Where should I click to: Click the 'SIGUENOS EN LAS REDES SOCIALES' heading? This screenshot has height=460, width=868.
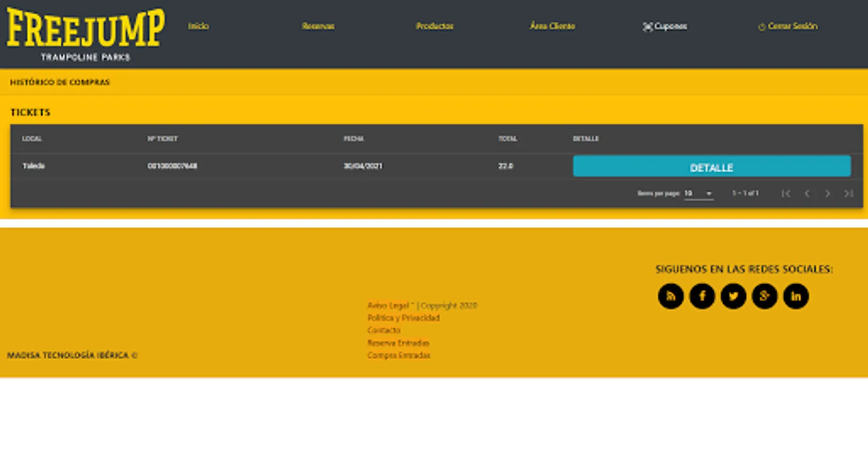pyautogui.click(x=744, y=269)
